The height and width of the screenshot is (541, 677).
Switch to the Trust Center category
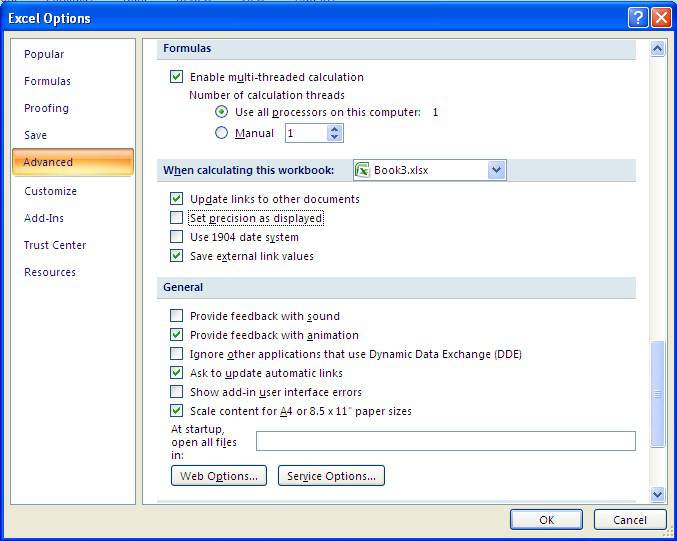tap(55, 245)
